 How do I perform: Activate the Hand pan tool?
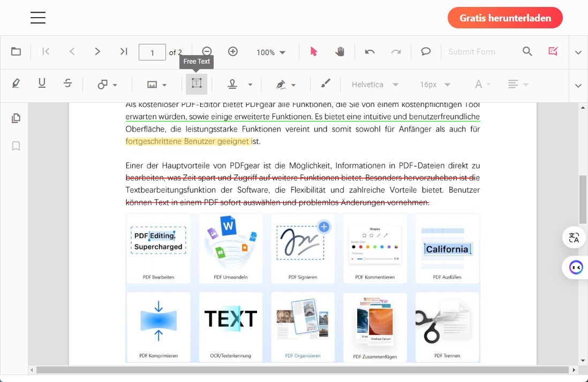[340, 51]
